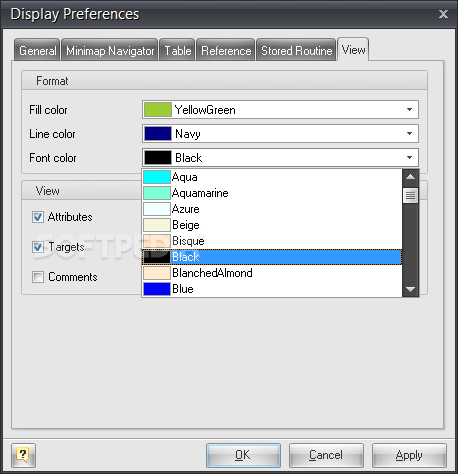
Task: Click the Black font color swatch
Action: pos(158,158)
